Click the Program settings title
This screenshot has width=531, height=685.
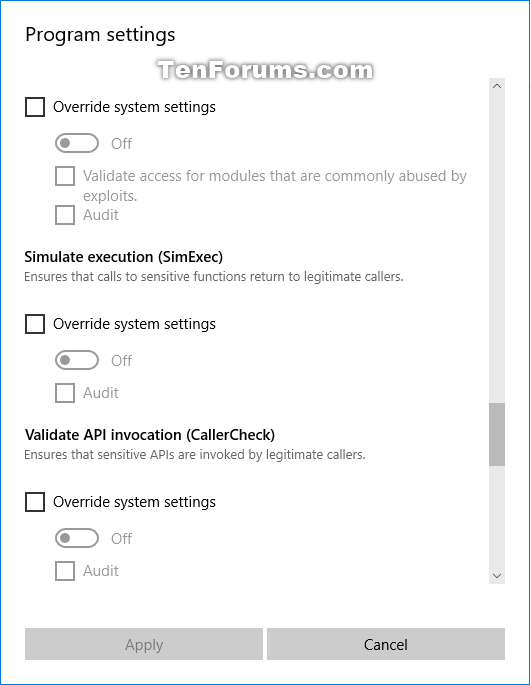pos(100,35)
